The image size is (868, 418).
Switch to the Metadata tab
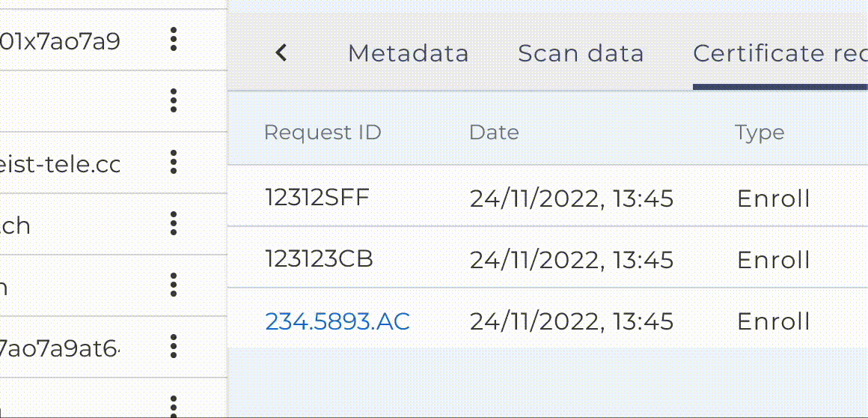[408, 53]
